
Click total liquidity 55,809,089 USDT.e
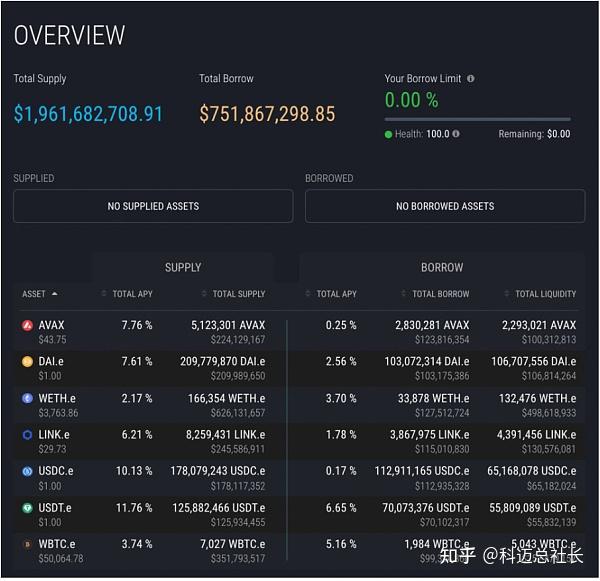533,508
